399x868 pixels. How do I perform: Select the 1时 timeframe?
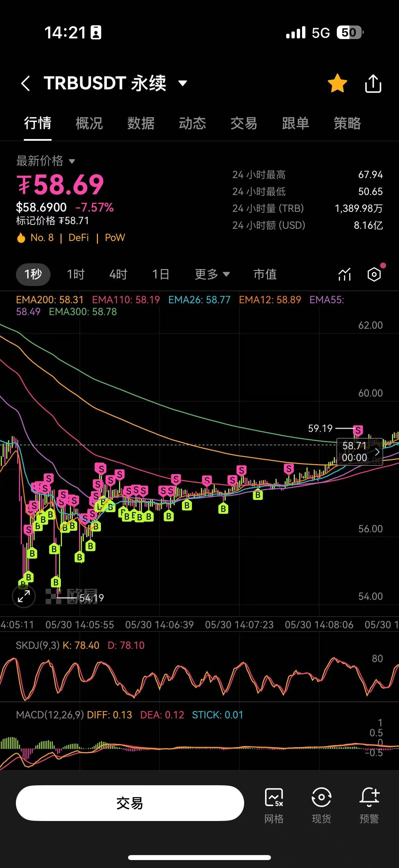76,274
